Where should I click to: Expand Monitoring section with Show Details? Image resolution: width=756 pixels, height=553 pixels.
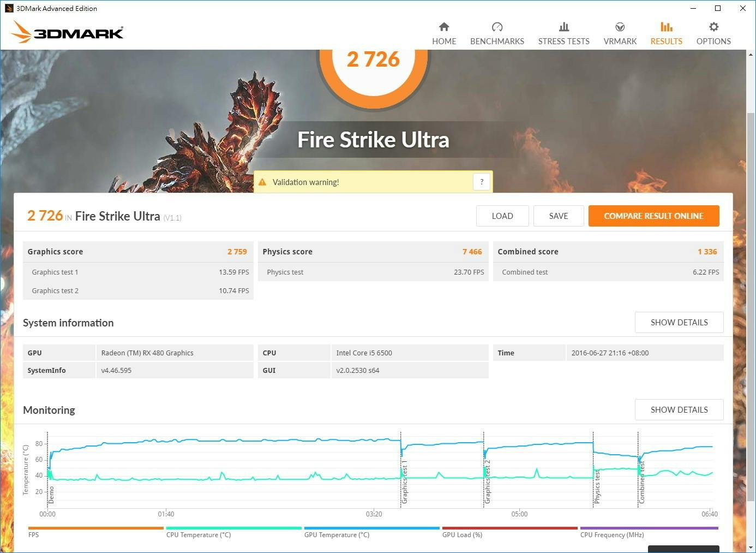click(679, 410)
